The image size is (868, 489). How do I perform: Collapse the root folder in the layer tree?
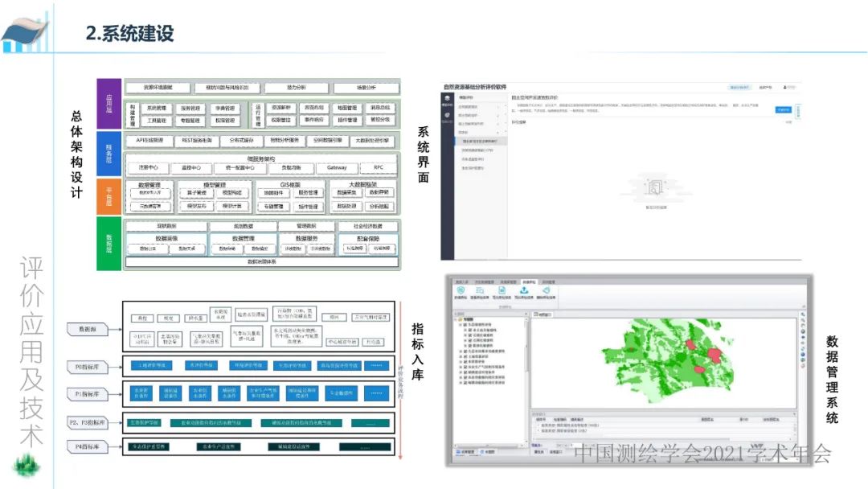point(455,319)
